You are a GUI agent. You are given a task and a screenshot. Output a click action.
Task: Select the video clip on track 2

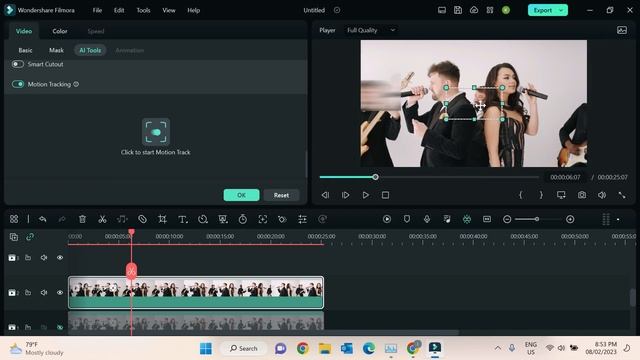click(x=196, y=292)
